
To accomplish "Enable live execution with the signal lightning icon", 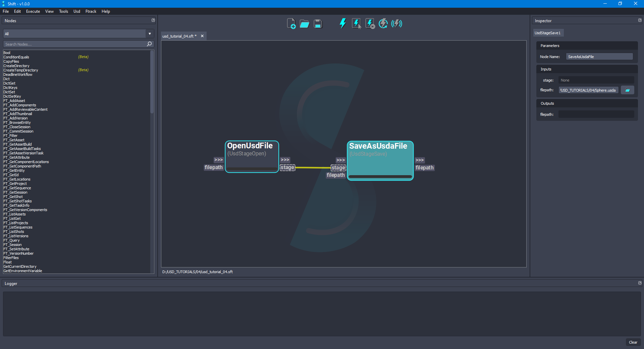I will click(x=397, y=23).
